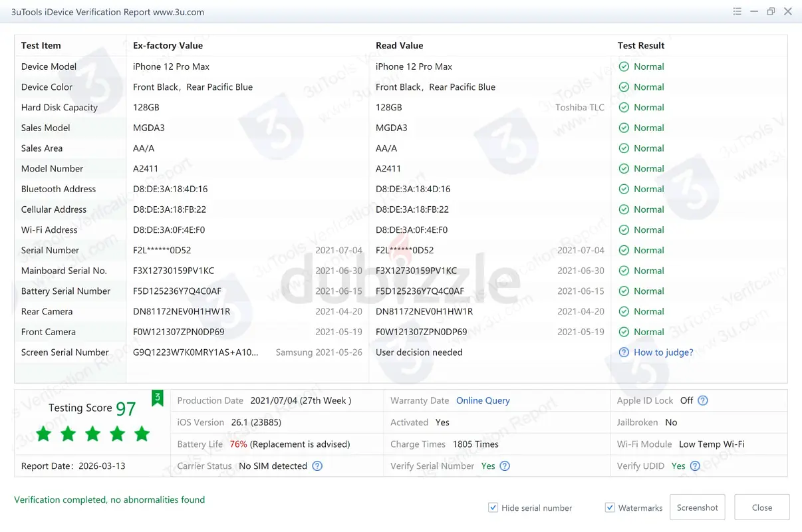Click Normal check icon for Battery Serial Number

(x=624, y=291)
